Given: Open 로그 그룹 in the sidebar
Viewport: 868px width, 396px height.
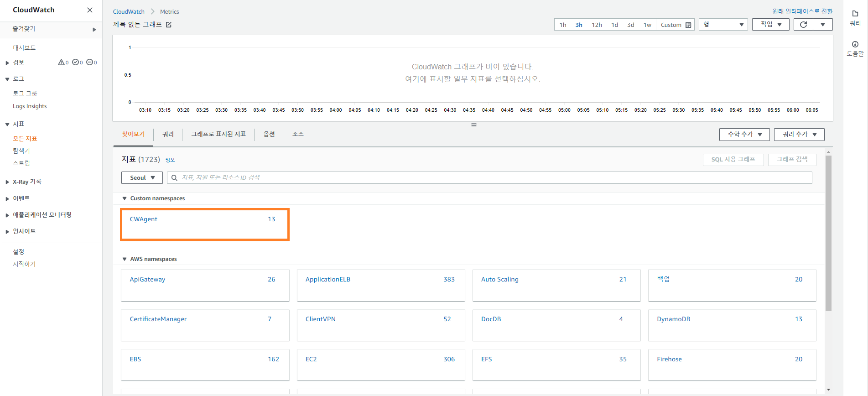Looking at the screenshot, I should tap(25, 94).
